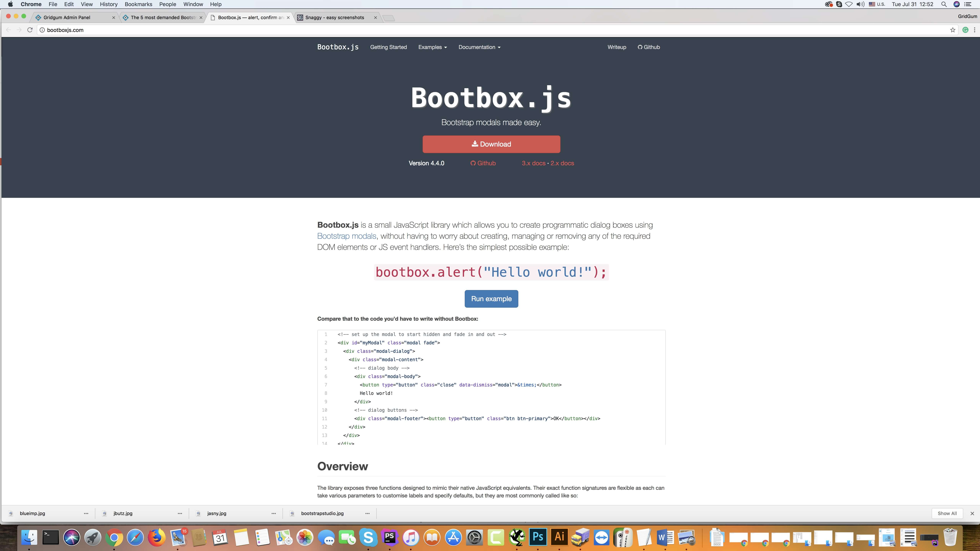Click the date and time in menu bar
Image resolution: width=980 pixels, height=551 pixels.
click(912, 4)
